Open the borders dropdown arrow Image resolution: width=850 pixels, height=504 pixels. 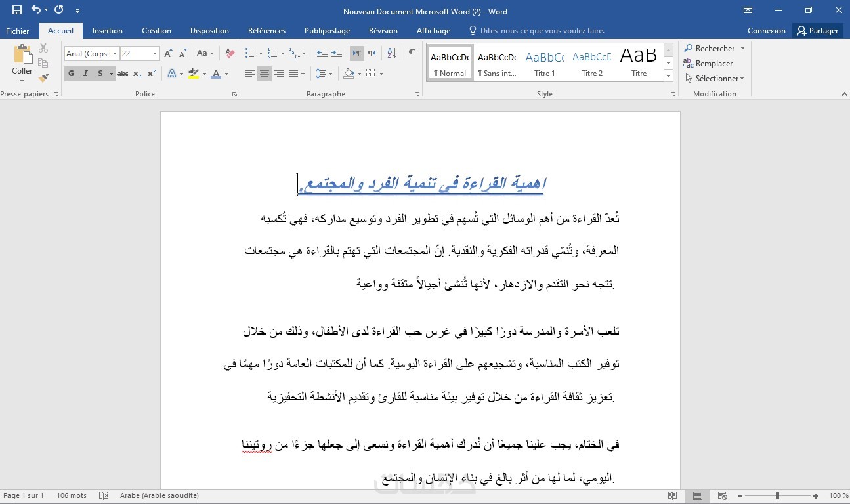381,73
